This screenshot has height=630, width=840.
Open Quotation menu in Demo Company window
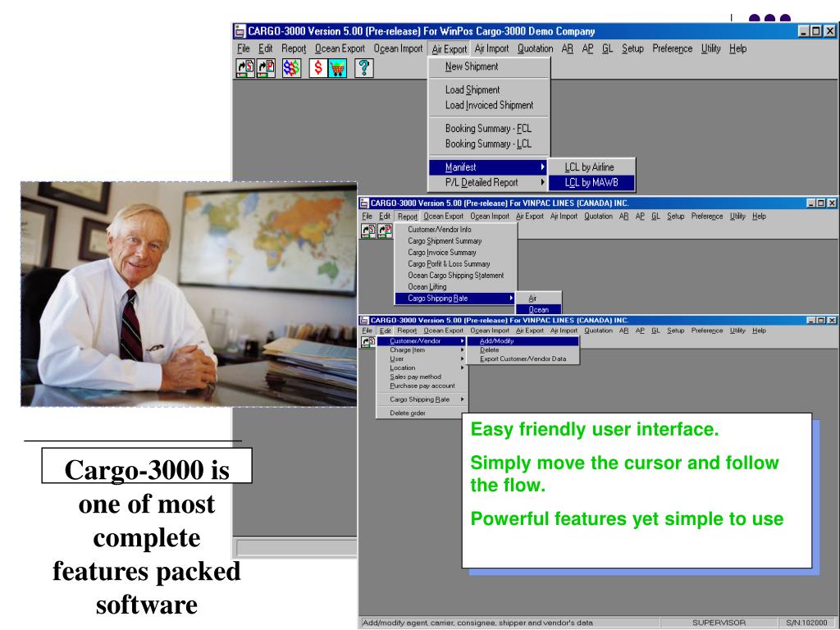pyautogui.click(x=535, y=48)
